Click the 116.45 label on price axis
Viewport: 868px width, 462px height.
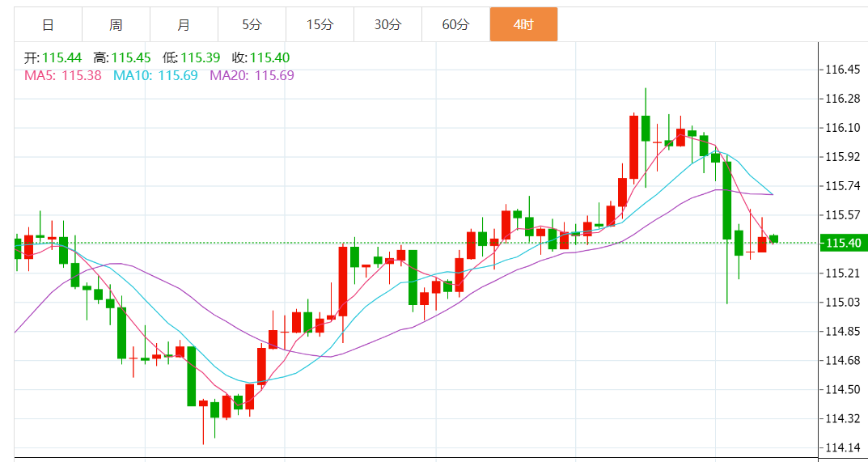842,70
